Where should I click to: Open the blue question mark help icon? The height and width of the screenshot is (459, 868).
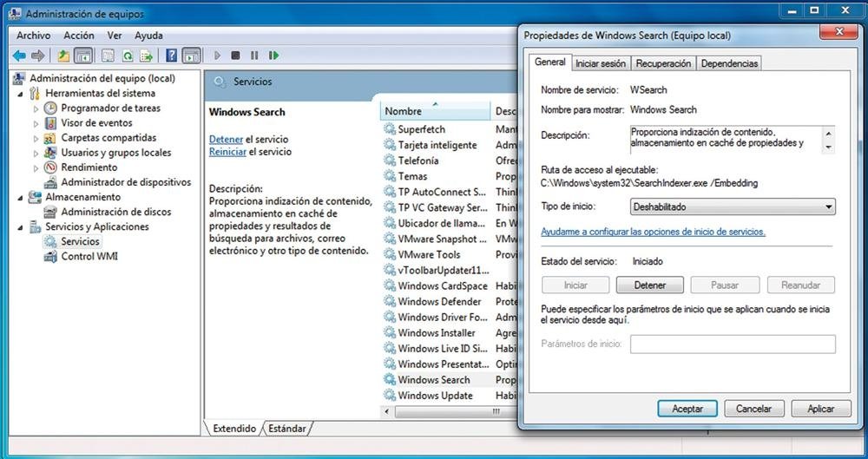tap(172, 56)
